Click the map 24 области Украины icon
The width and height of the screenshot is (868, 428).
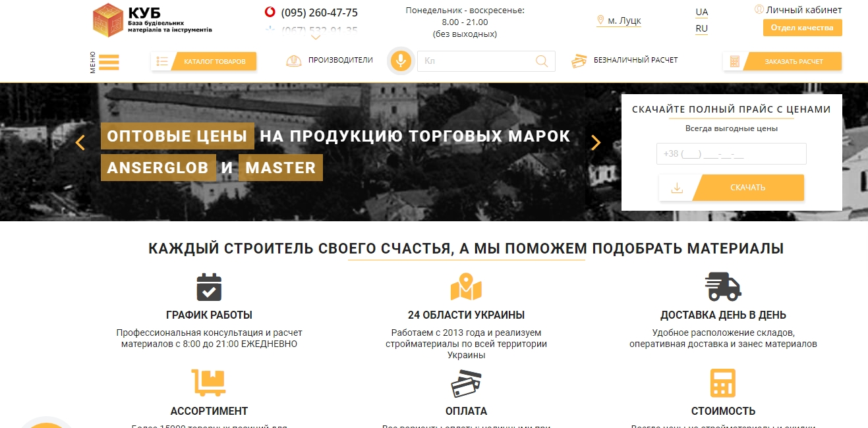tap(467, 287)
